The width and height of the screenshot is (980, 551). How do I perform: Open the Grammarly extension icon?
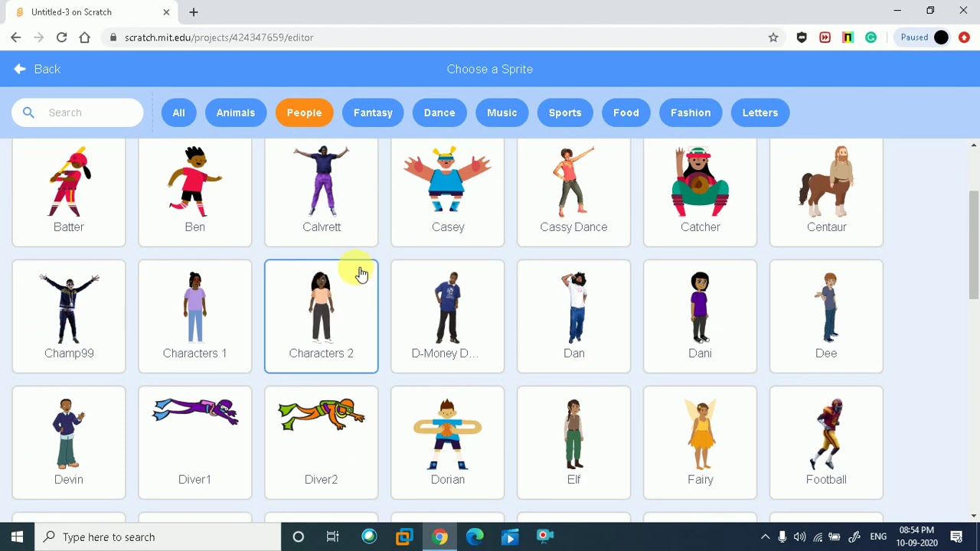(871, 37)
